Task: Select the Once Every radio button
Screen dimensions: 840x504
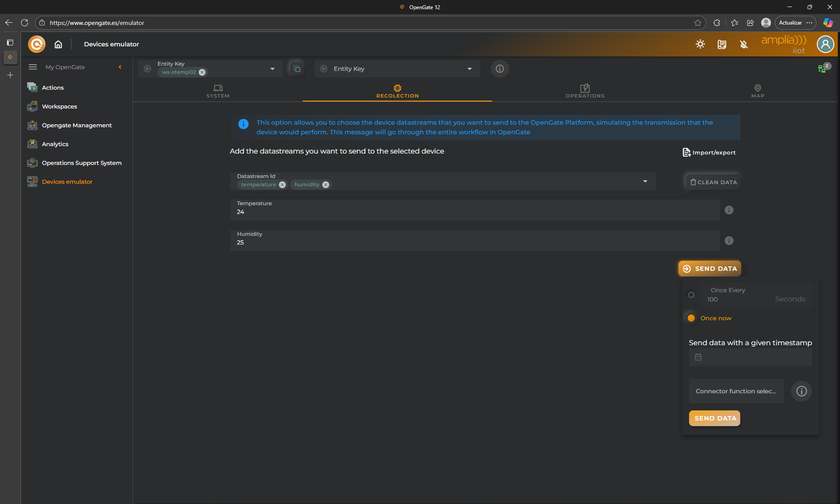Action: point(691,295)
